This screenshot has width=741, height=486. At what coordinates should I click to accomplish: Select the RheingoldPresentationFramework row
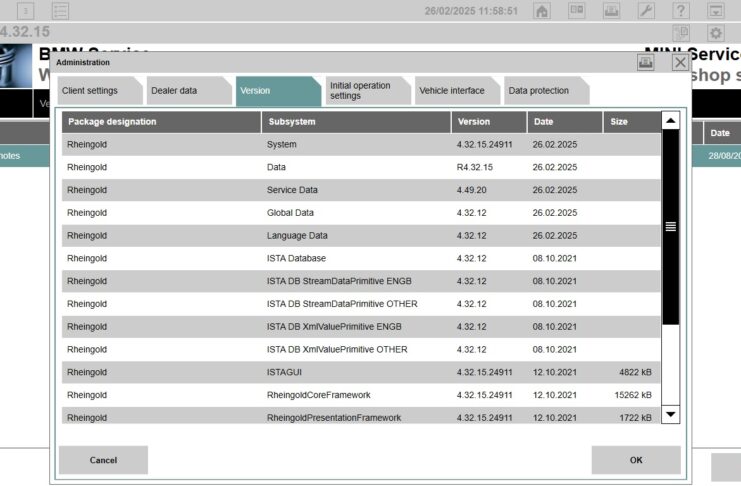(x=361, y=416)
